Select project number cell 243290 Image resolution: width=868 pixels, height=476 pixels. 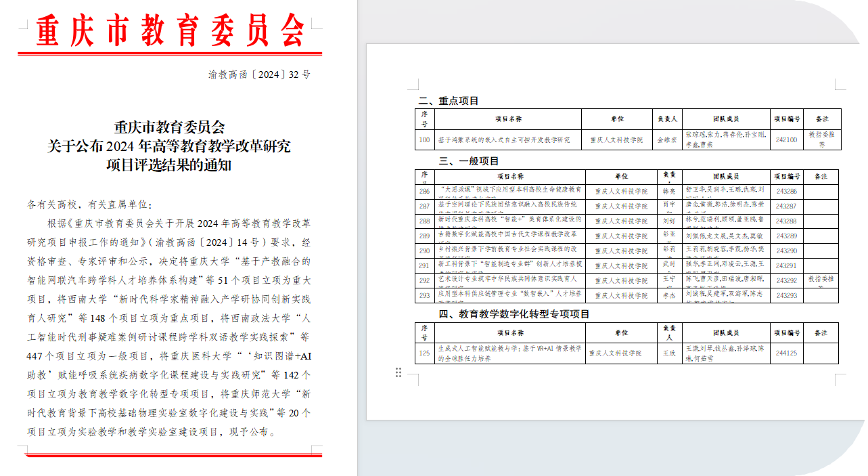click(x=786, y=251)
